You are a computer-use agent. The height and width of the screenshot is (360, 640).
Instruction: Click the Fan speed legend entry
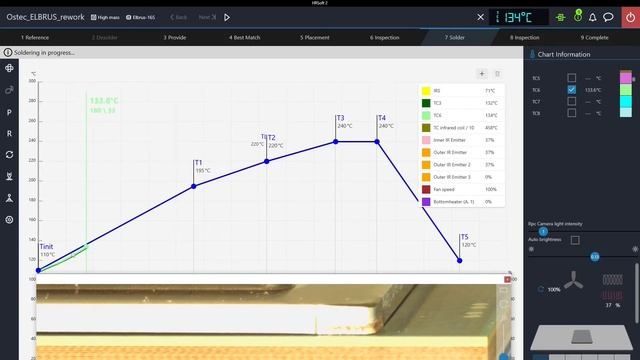pos(461,189)
